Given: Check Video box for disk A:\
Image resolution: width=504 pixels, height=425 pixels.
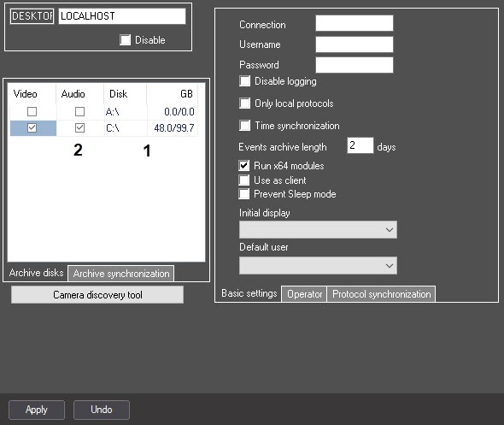Looking at the screenshot, I should click(32, 112).
